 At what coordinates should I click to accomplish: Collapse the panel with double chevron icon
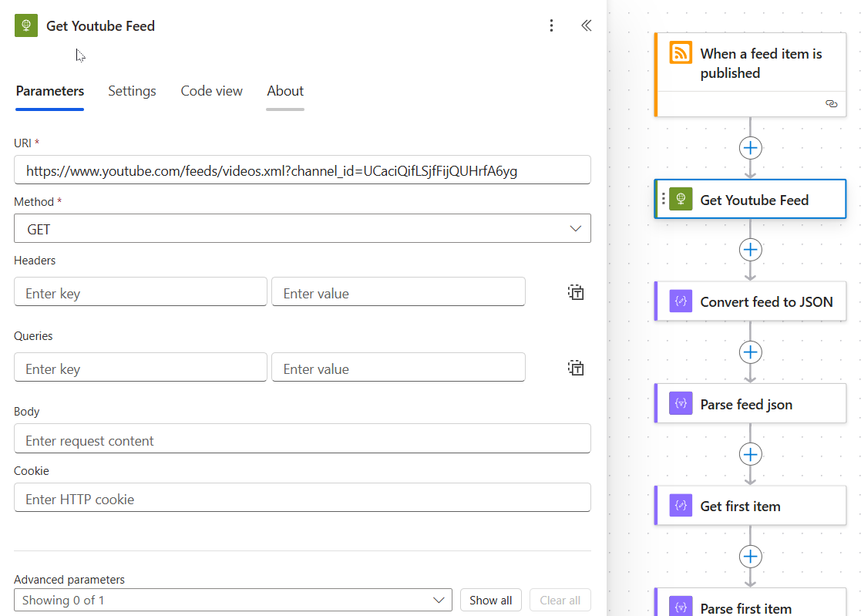click(587, 25)
